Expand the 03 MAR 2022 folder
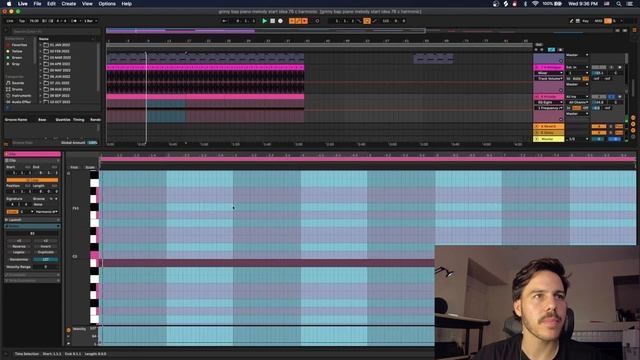The height and width of the screenshot is (360, 640). click(x=40, y=58)
